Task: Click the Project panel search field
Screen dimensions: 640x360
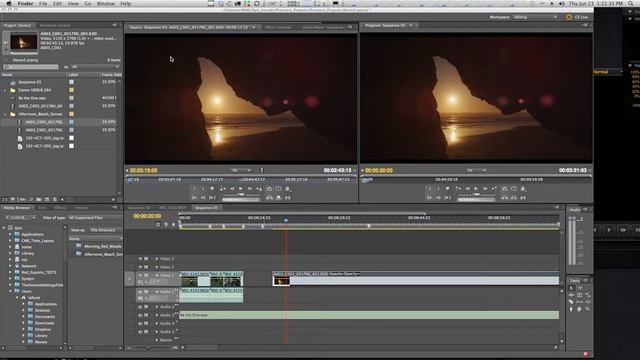Action: [31, 67]
